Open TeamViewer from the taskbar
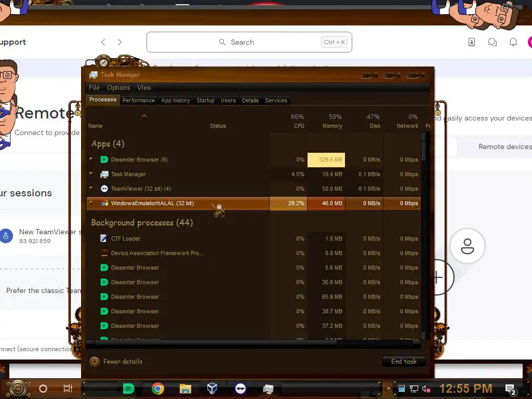This screenshot has width=532, height=399. 241,389
